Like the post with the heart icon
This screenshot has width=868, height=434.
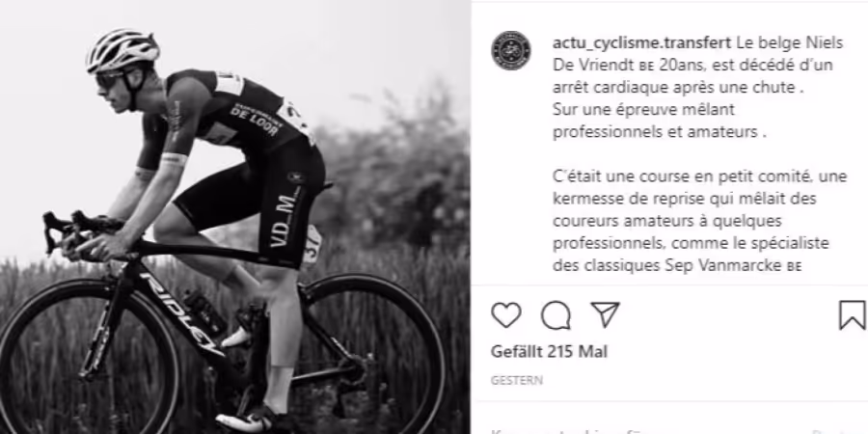506,315
